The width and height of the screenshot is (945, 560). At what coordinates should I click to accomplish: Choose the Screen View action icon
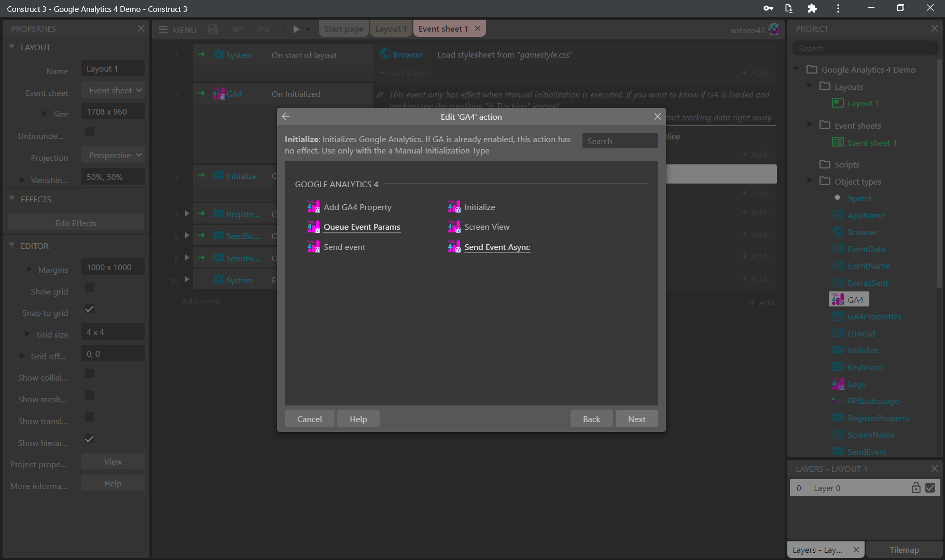[454, 227]
